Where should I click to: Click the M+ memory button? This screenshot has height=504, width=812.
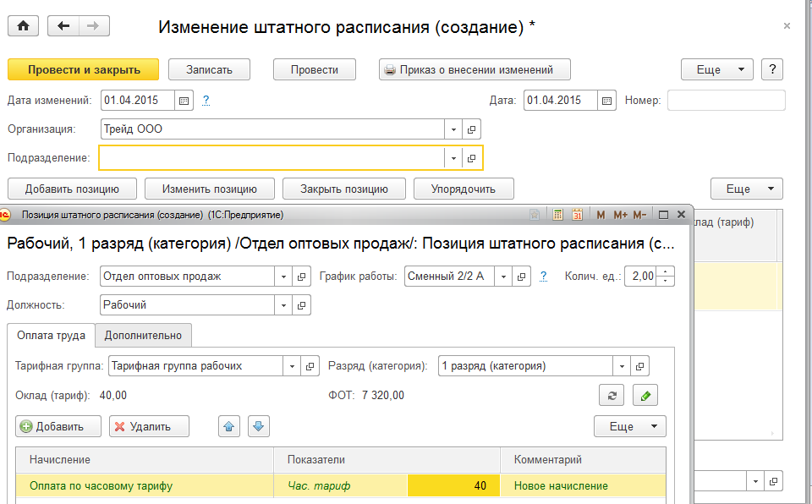[x=620, y=215]
